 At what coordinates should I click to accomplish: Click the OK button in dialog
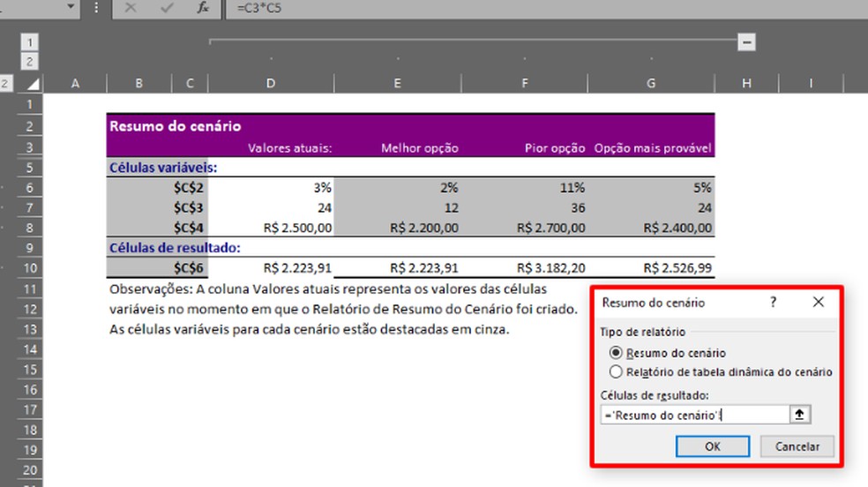click(x=713, y=446)
